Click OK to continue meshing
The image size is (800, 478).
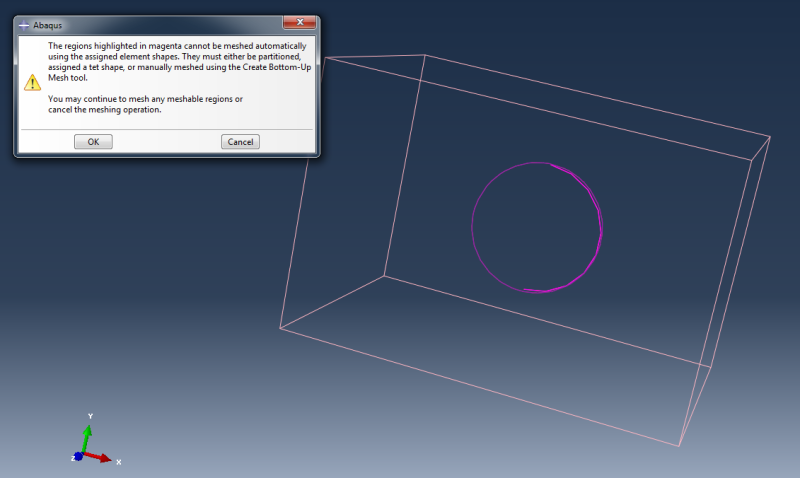93,142
